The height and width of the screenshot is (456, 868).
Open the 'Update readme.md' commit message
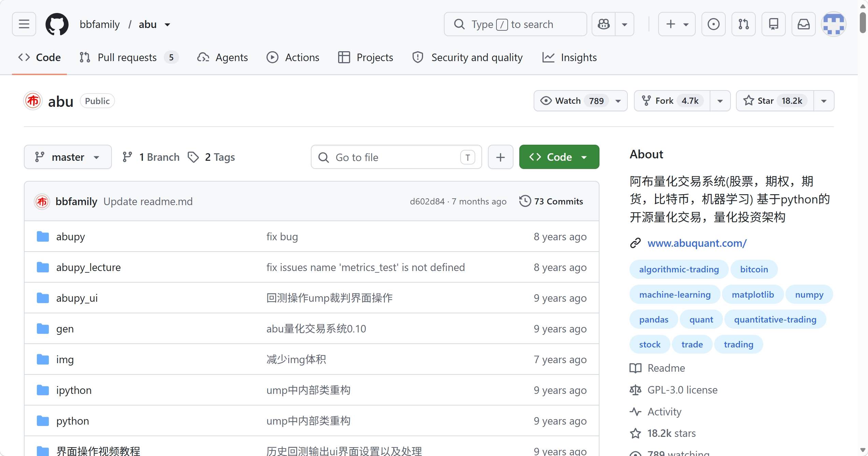tap(148, 202)
